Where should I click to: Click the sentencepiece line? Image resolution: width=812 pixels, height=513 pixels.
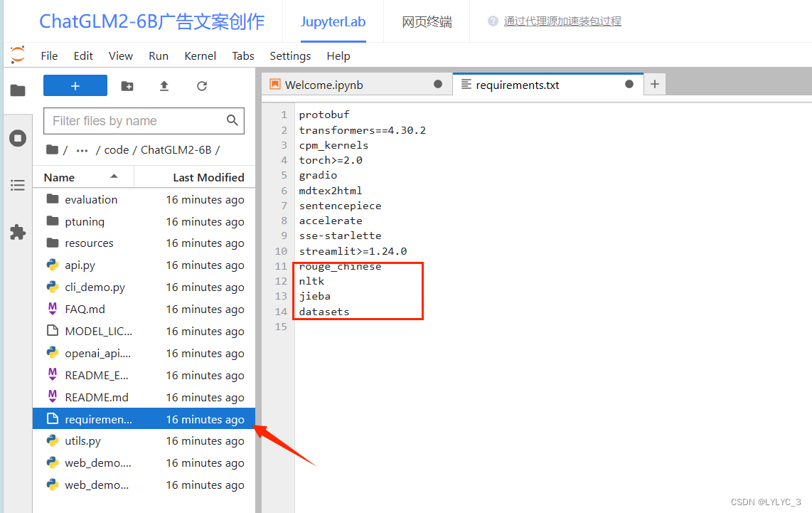point(341,206)
